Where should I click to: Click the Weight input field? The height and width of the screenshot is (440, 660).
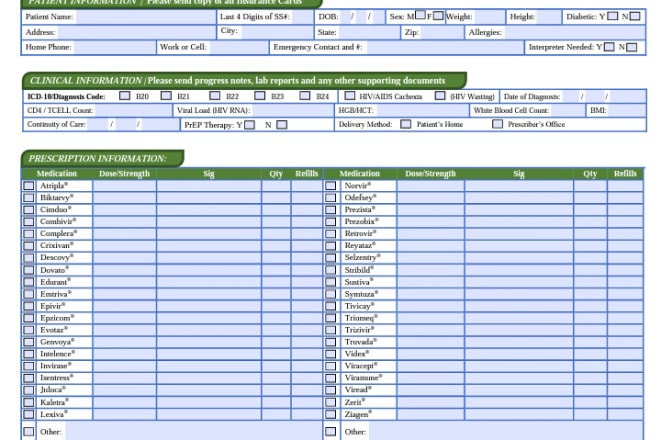pyautogui.click(x=489, y=17)
